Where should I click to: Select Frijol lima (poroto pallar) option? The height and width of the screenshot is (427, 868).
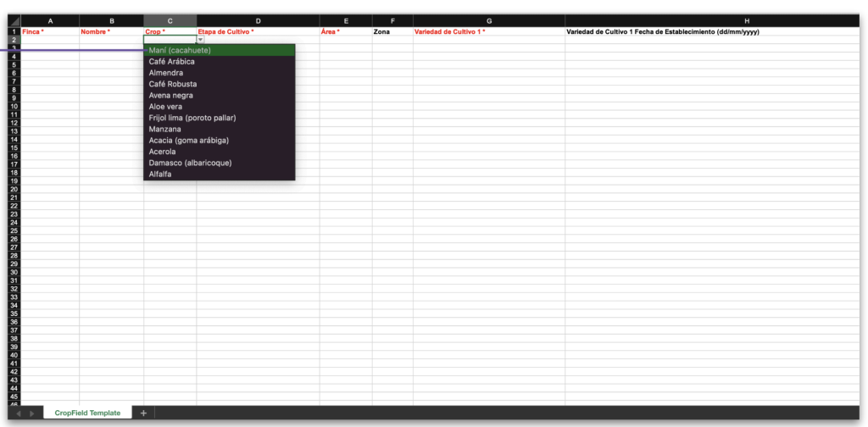point(220,118)
